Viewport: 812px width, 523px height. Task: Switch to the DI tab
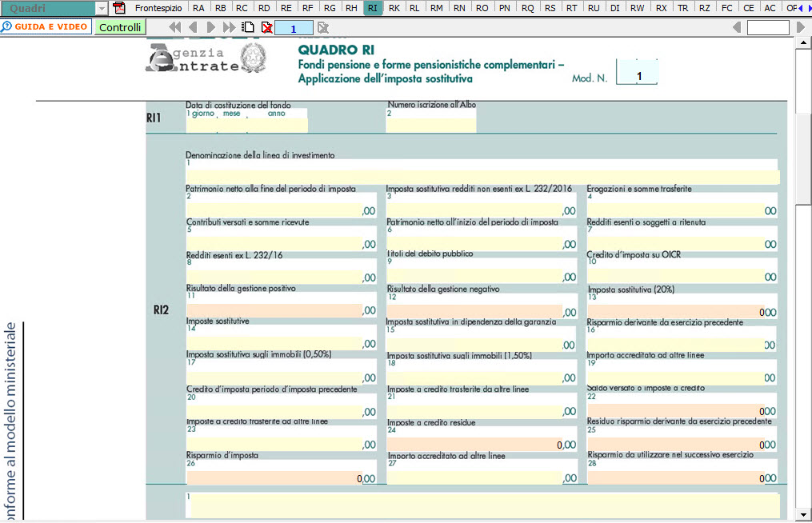tap(615, 8)
